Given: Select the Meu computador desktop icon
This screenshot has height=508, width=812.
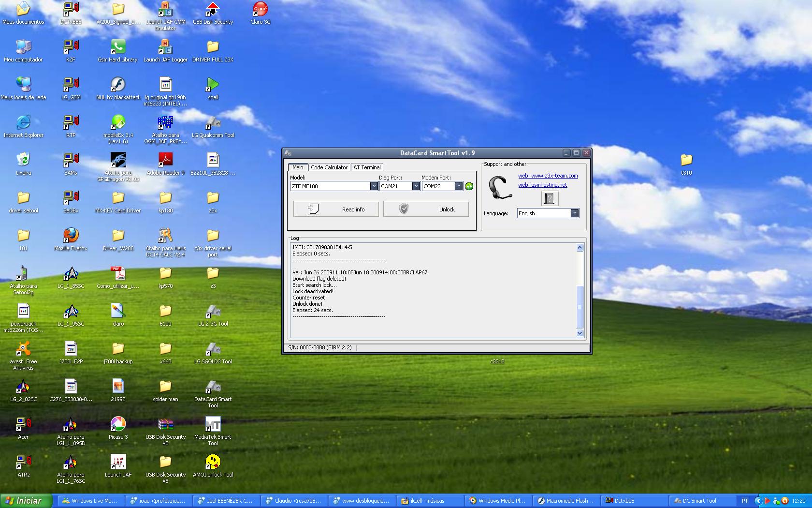Looking at the screenshot, I should click(23, 51).
